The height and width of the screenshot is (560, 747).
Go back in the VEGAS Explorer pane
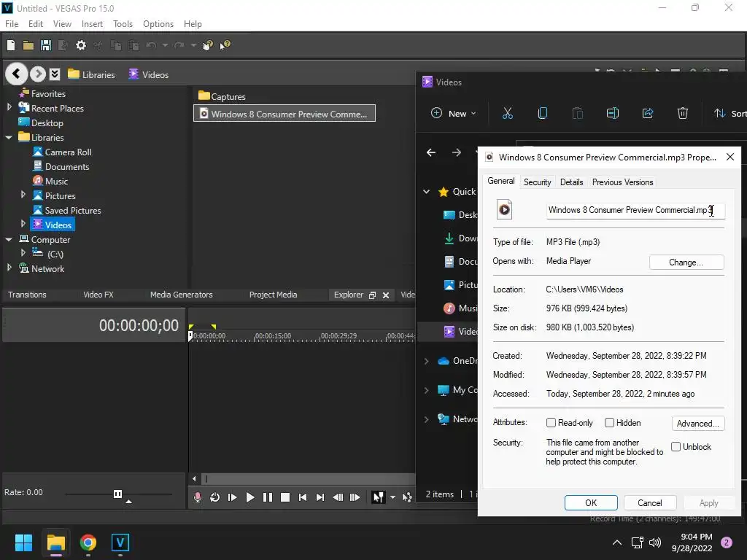pos(16,74)
